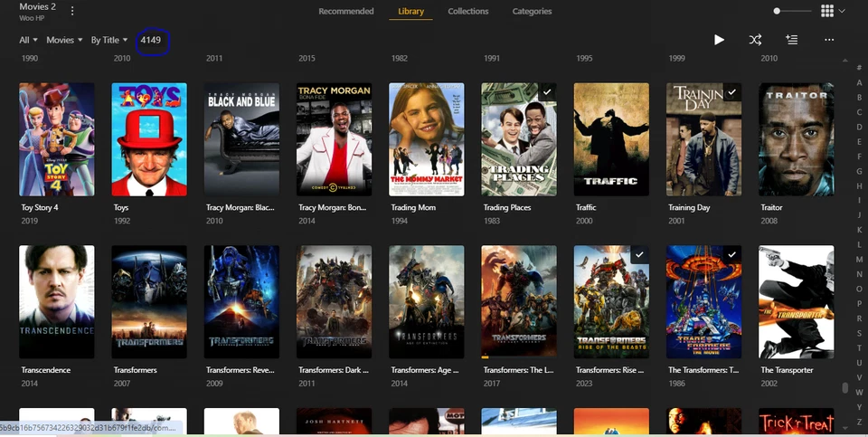Expand the Movies type dropdown
Image resolution: width=868 pixels, height=437 pixels.
click(64, 40)
